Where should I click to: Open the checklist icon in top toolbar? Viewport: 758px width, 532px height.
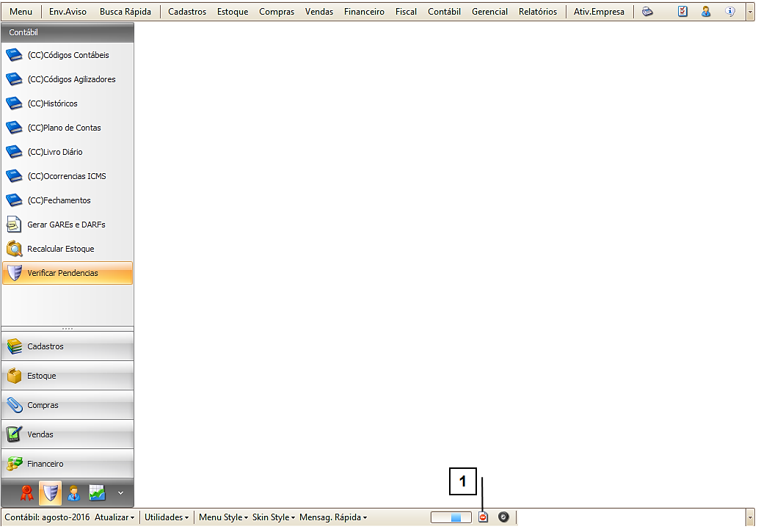tap(682, 12)
